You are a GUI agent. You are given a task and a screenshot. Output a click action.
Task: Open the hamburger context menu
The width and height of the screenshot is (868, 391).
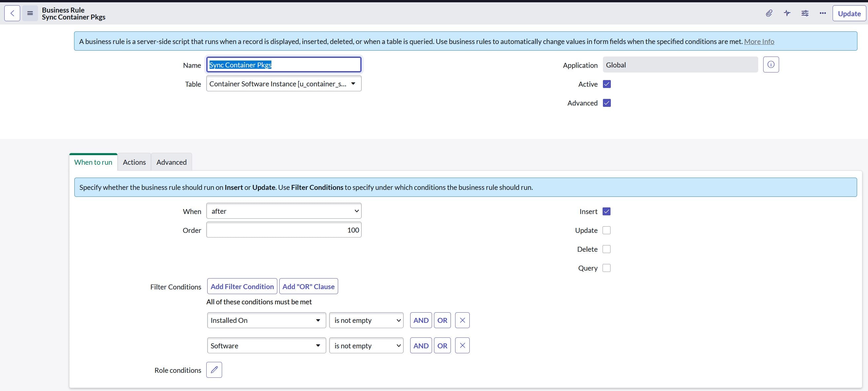[30, 13]
